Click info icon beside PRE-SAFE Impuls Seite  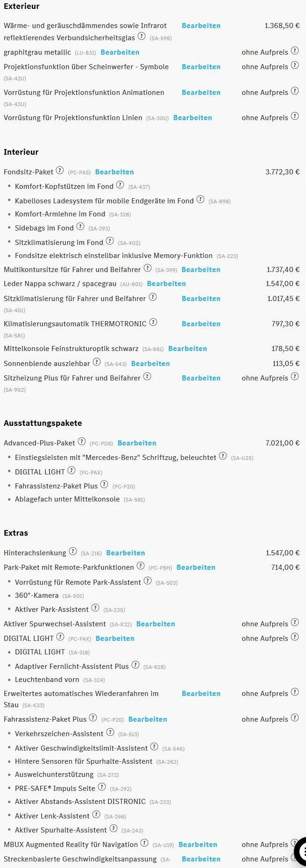coord(102,787)
